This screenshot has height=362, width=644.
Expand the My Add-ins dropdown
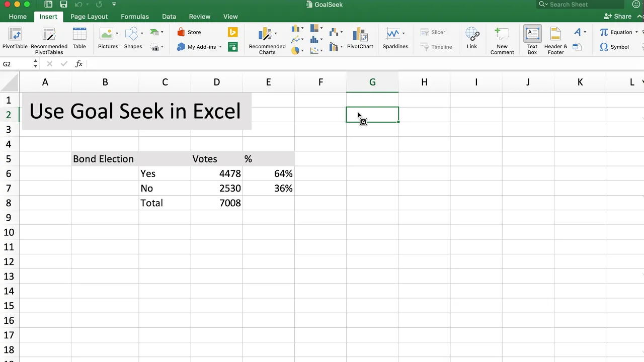pos(220,47)
